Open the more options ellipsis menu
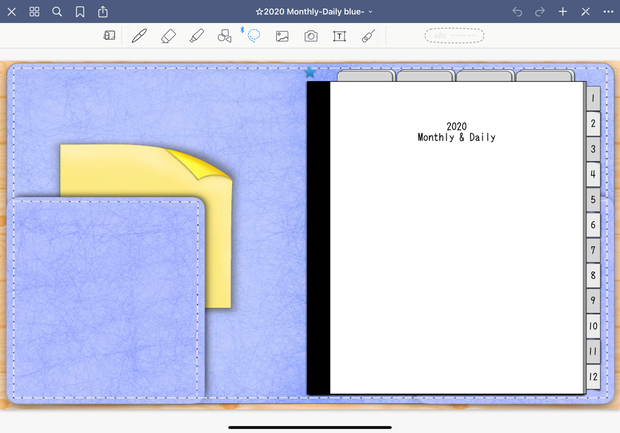The width and height of the screenshot is (620, 433). pos(608,11)
